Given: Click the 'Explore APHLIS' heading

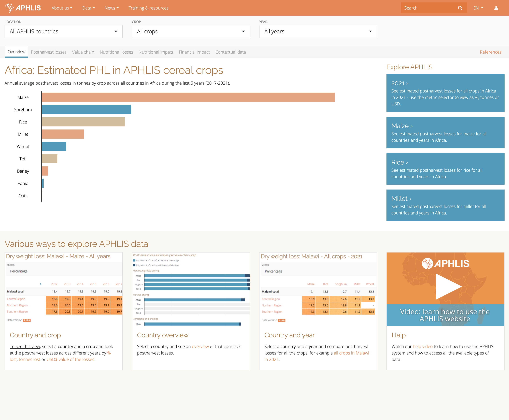Looking at the screenshot, I should 409,67.
